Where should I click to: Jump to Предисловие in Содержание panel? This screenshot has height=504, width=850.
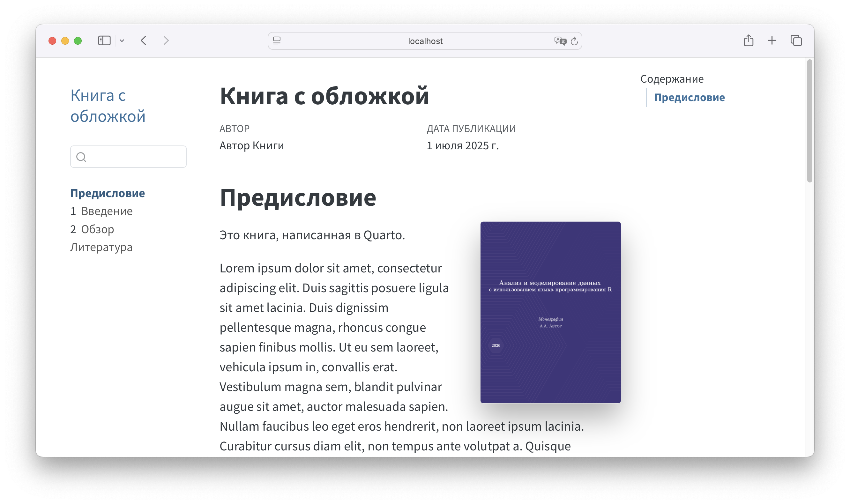click(689, 98)
